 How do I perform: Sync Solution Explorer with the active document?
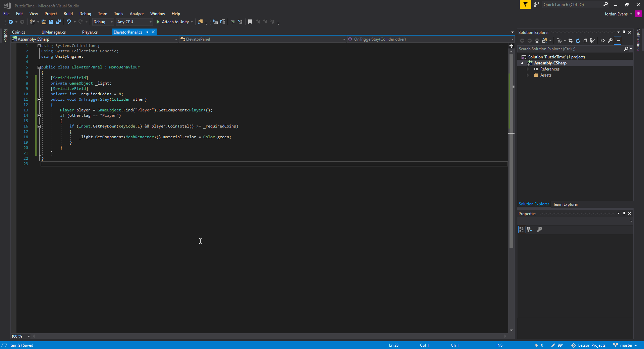(571, 41)
